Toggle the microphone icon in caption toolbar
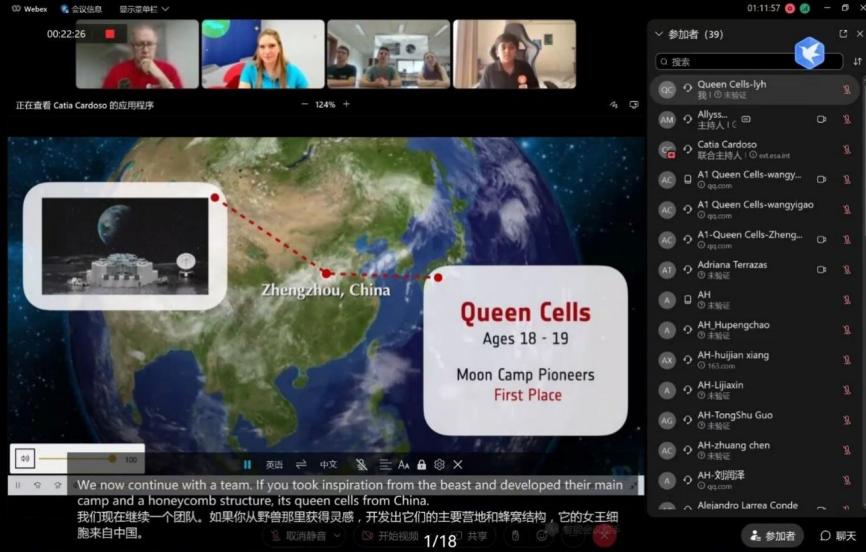 coord(361,465)
